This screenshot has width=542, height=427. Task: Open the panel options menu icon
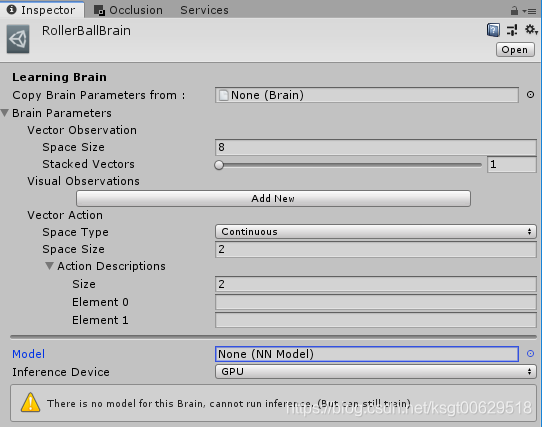(x=530, y=11)
